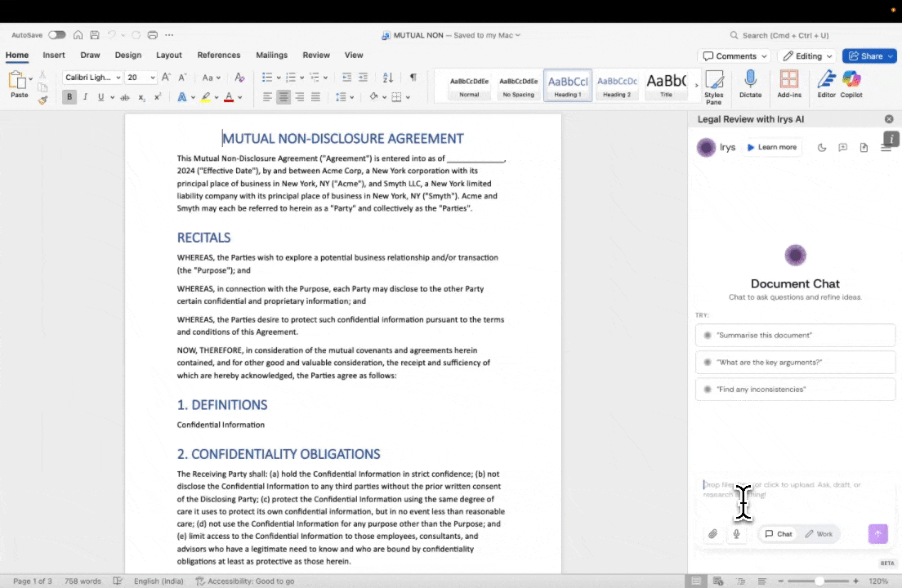Screen dimensions: 902x588
Task: Open the Draw ribbon tab
Action: tap(90, 56)
